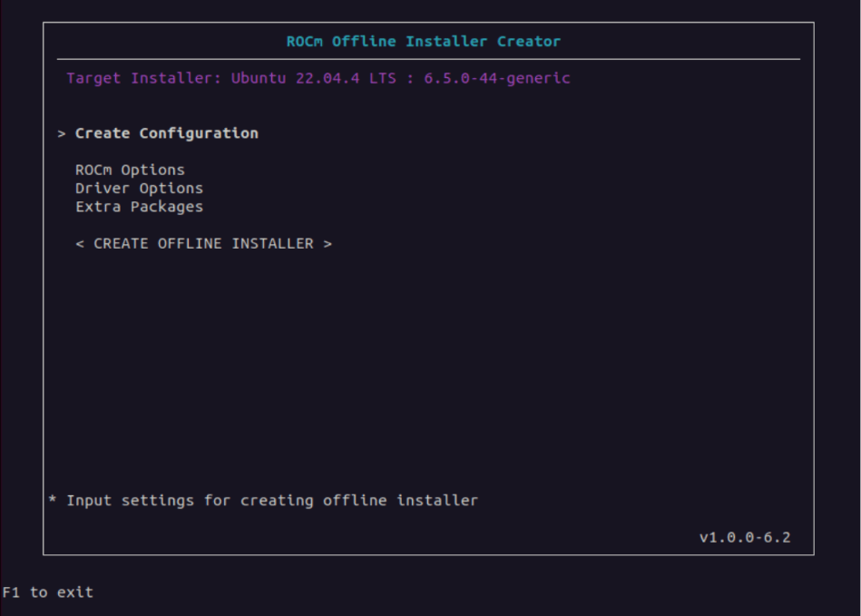
Task: Open the Extra Packages menu
Action: (x=139, y=207)
